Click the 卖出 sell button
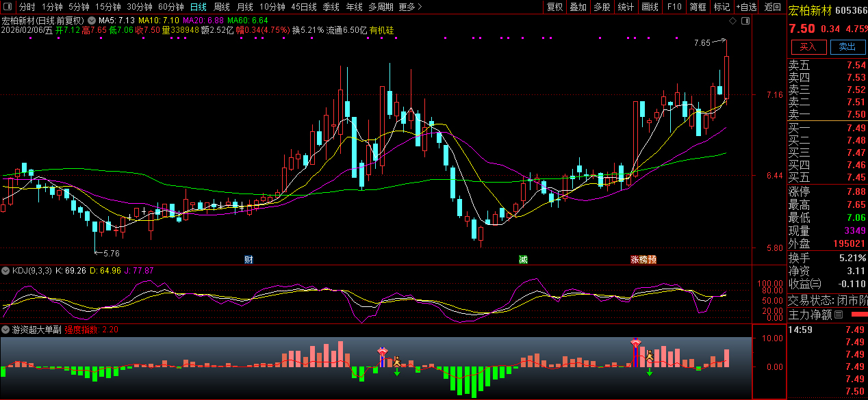Image resolution: width=868 pixels, height=400 pixels. pyautogui.click(x=847, y=46)
